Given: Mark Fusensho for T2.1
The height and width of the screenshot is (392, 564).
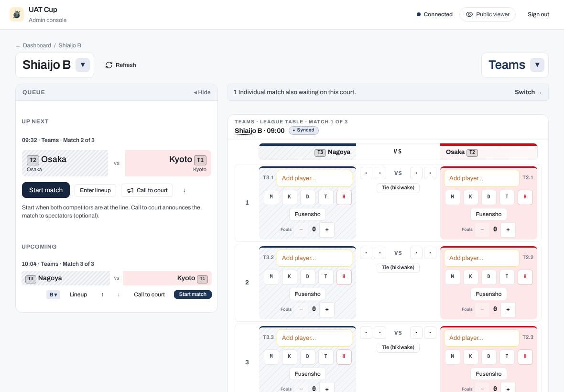Looking at the screenshot, I should 488,214.
